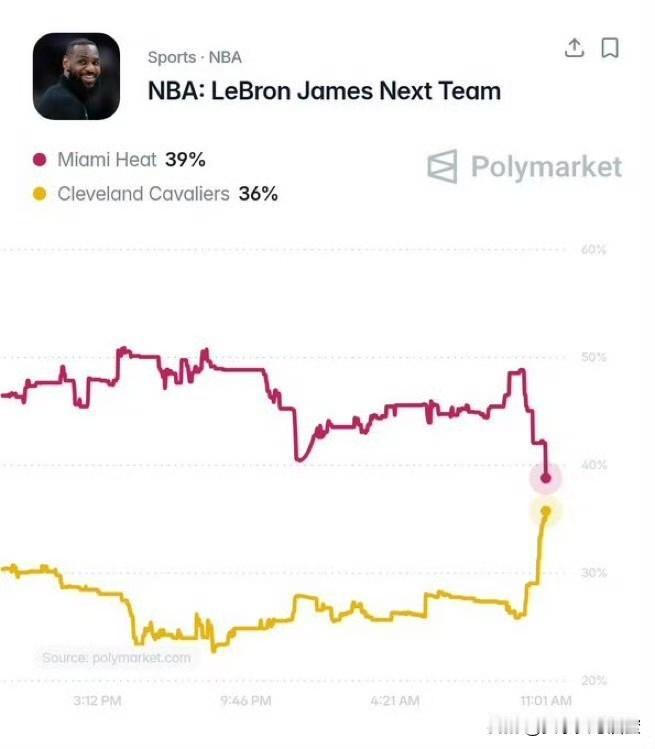Click the Source: polymarket.com caption
The height and width of the screenshot is (749, 655).
pos(117,658)
